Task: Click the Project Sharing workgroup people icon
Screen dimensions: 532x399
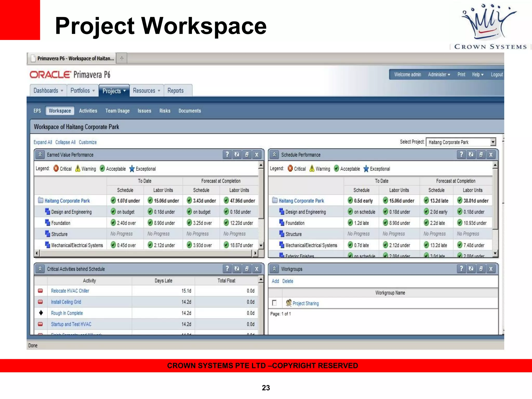Action: tap(288, 303)
